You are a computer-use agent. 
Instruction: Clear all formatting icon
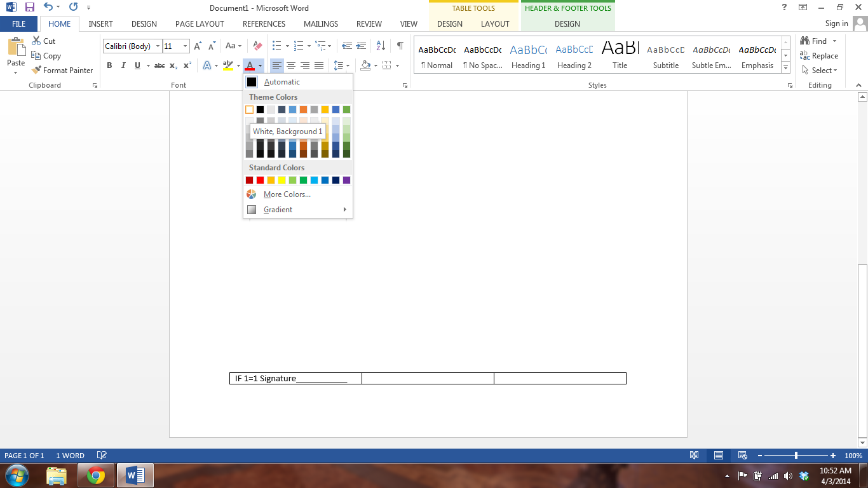257,46
